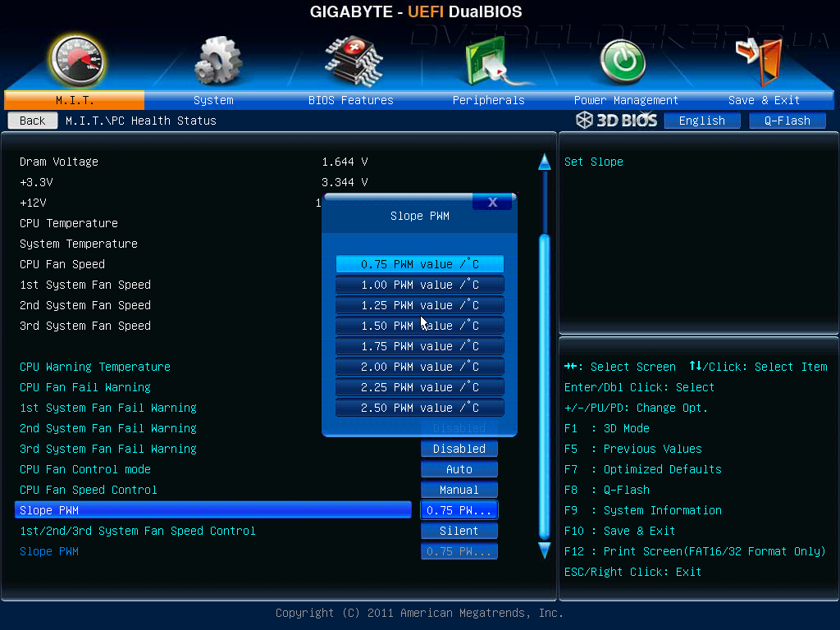The image size is (840, 630).
Task: Select 1st/2nd/3rd System Fan Speed Control label
Action: pos(138,531)
